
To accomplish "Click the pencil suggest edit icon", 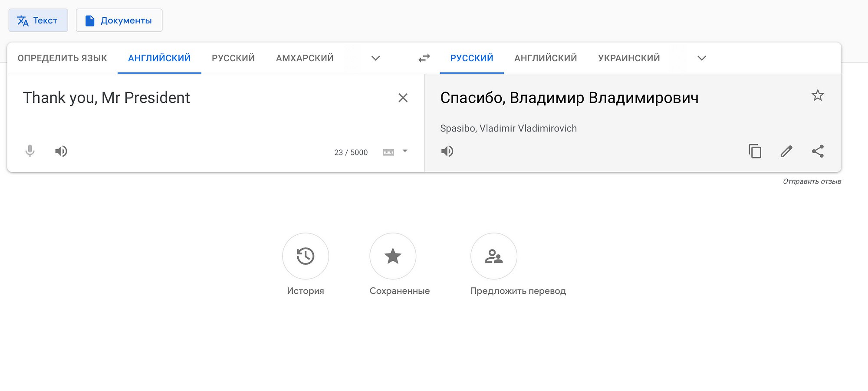I will (x=786, y=151).
